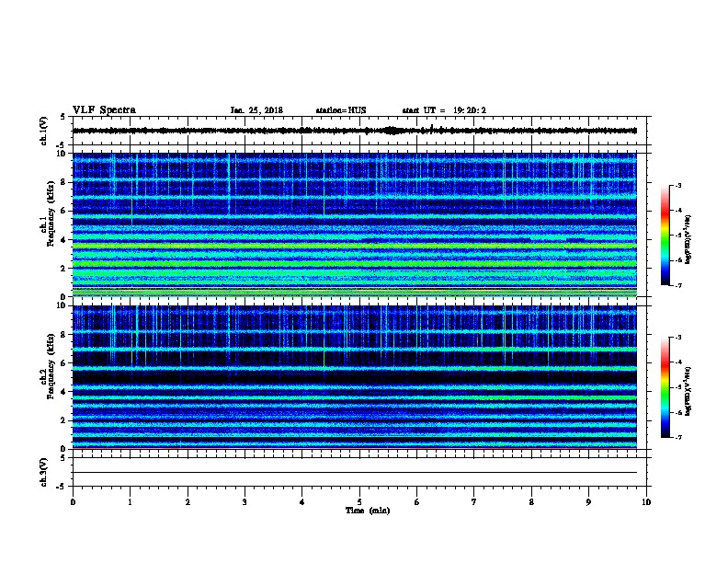Click the "10" kHz tick of ch.2 spectrogram
Image resolution: width=728 pixels, height=563 pixels.
(x=61, y=305)
